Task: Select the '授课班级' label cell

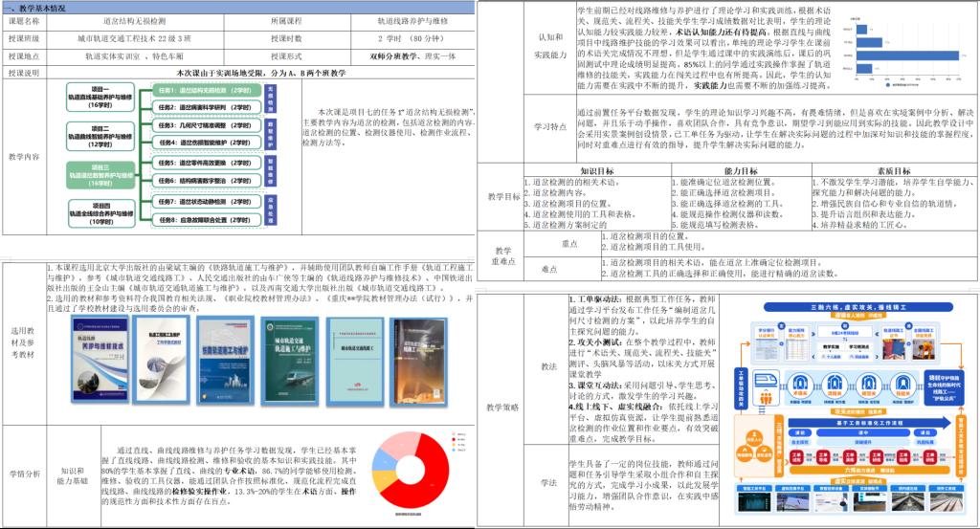Action: [x=24, y=38]
